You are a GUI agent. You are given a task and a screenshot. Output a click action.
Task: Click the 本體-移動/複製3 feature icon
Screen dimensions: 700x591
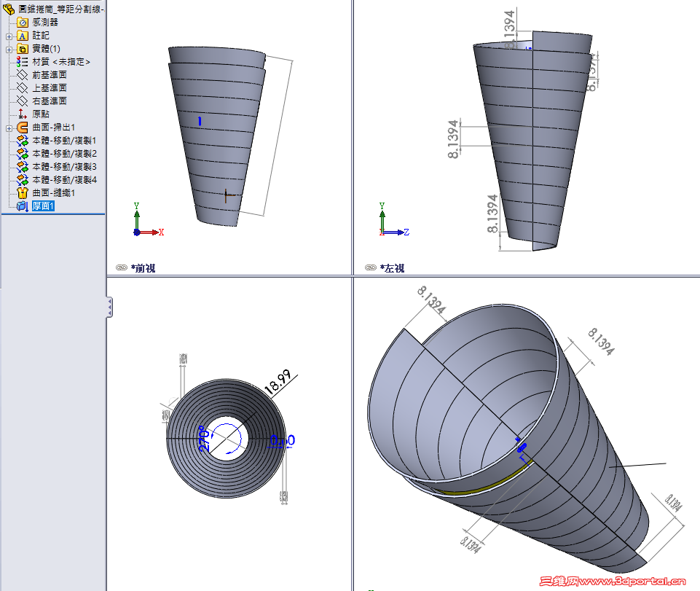(23, 167)
